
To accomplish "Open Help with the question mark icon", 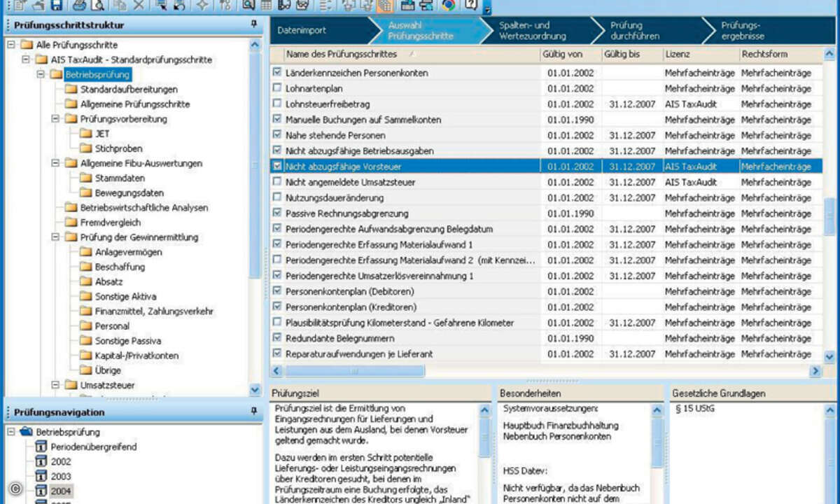I will [470, 6].
